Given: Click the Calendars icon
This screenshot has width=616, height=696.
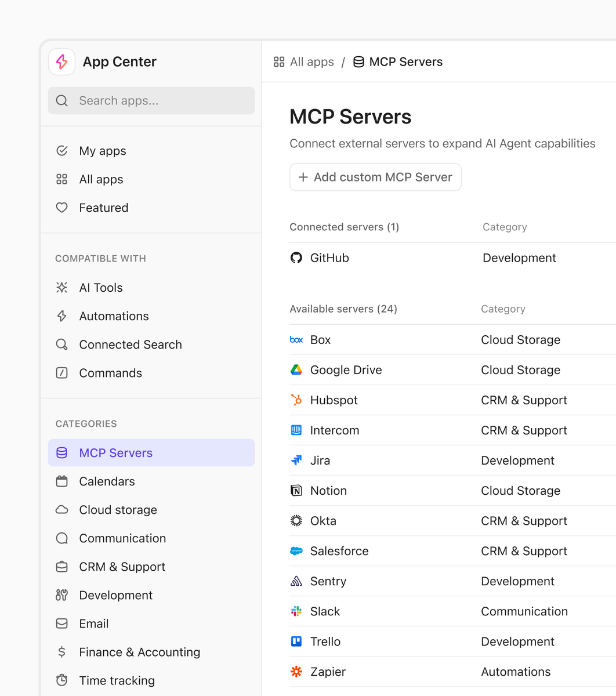Looking at the screenshot, I should point(62,481).
